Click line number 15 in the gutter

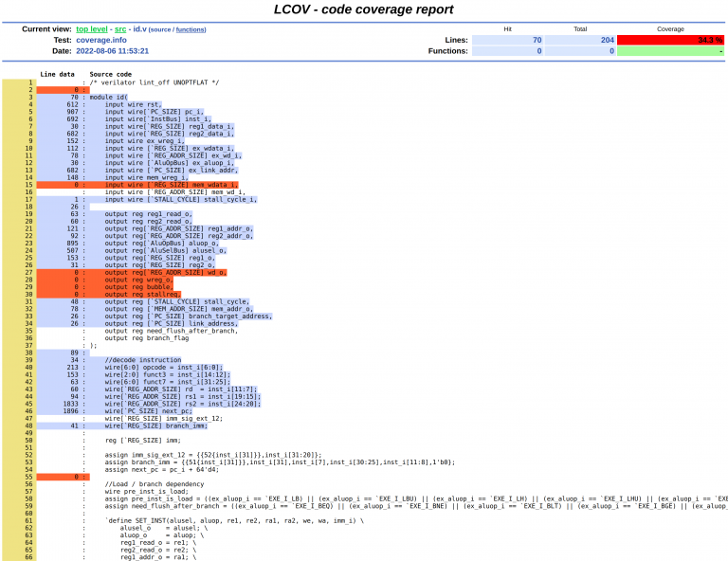(x=28, y=185)
